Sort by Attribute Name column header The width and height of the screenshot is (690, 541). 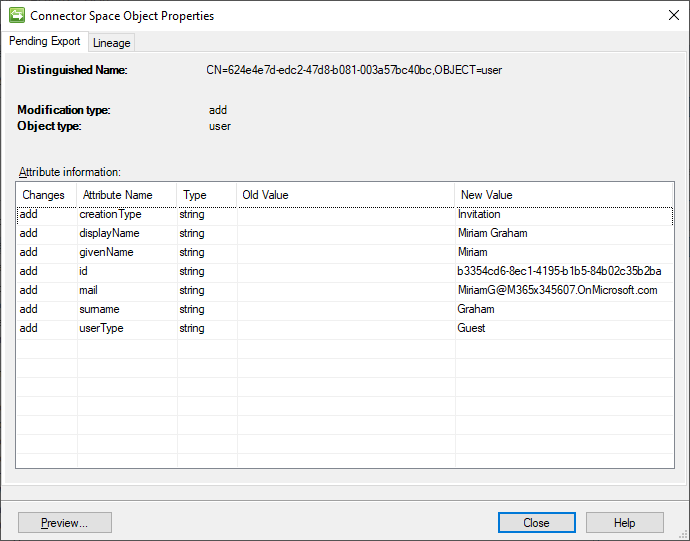[x=118, y=195]
